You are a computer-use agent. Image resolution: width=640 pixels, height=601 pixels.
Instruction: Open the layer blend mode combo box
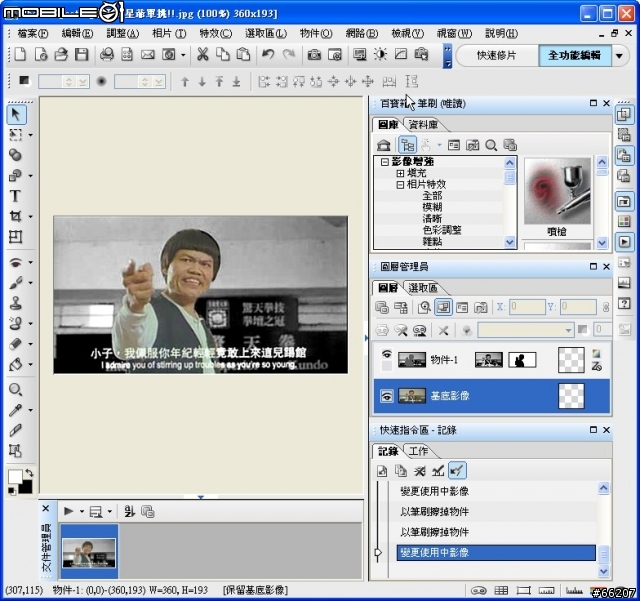click(526, 330)
